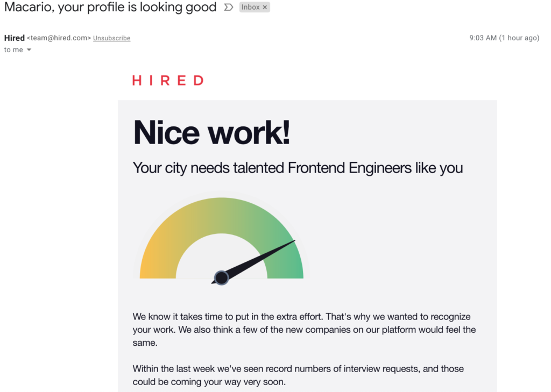Click the team@hired.com sender address
This screenshot has width=551, height=392.
click(x=59, y=38)
